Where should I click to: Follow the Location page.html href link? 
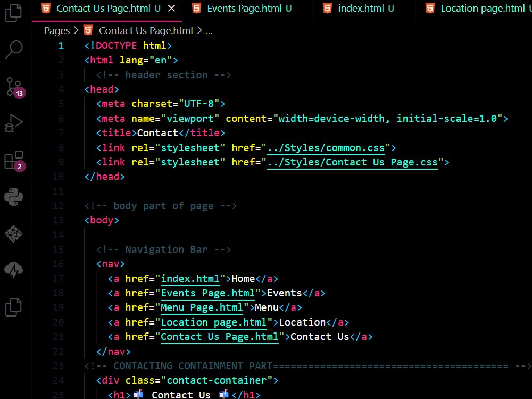[214, 322]
